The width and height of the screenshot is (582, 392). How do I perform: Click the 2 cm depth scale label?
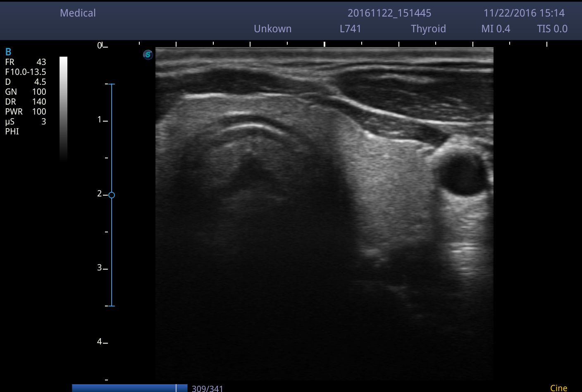100,194
